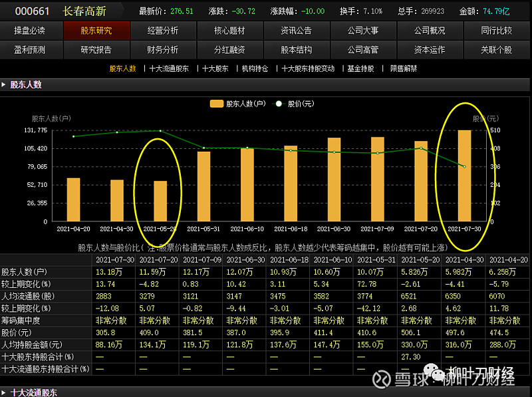Click the 2021-07-30 bar in chart
The width and height of the screenshot is (532, 397).
(x=464, y=176)
